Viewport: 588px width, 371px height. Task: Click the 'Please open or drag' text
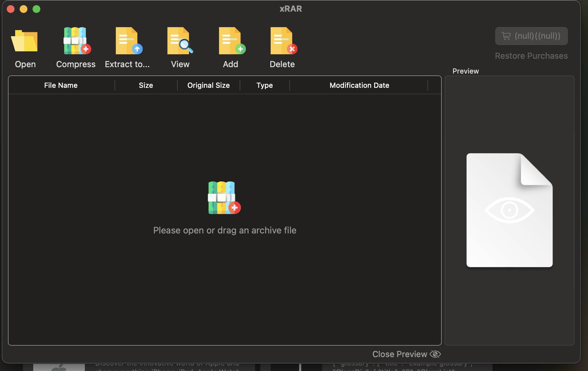coord(224,230)
